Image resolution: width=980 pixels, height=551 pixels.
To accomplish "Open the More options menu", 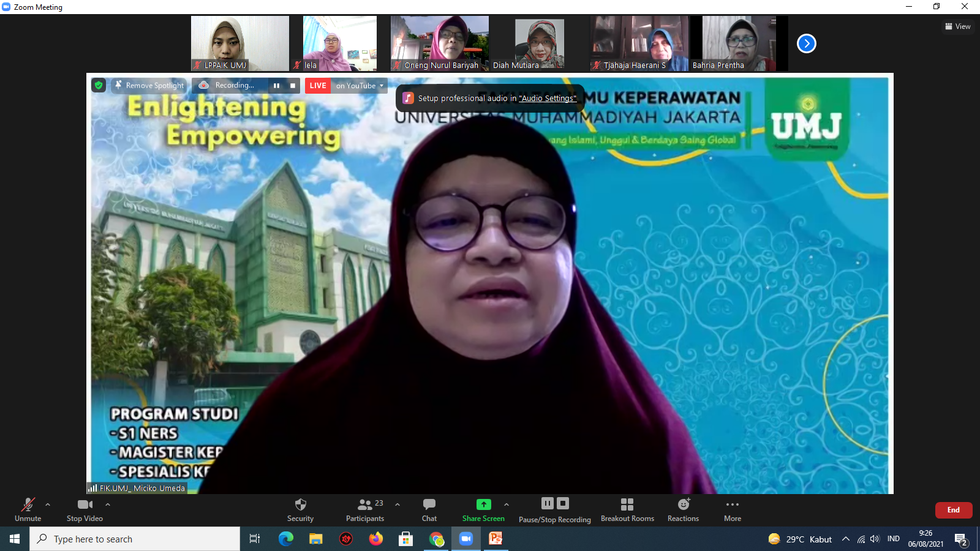I will pyautogui.click(x=733, y=509).
